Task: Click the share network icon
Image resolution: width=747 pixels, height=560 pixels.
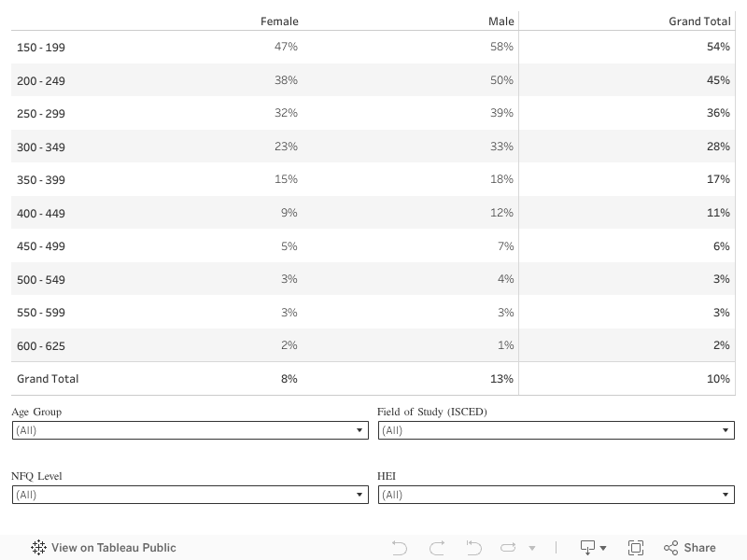Action: [671, 548]
